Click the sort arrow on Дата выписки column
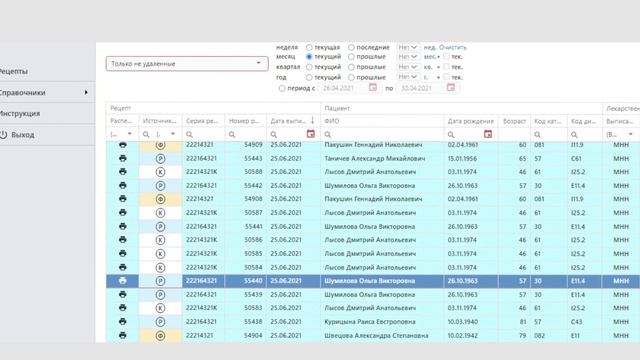This screenshot has height=360, width=640. click(312, 120)
